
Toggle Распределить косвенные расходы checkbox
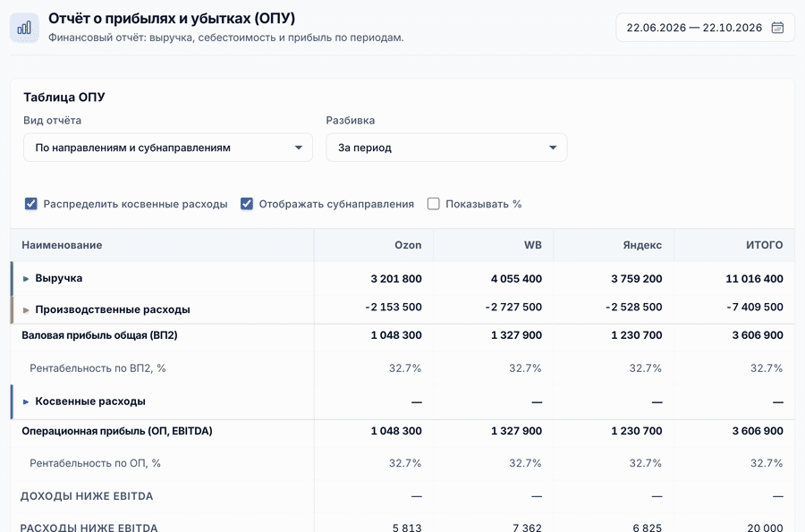pos(30,204)
